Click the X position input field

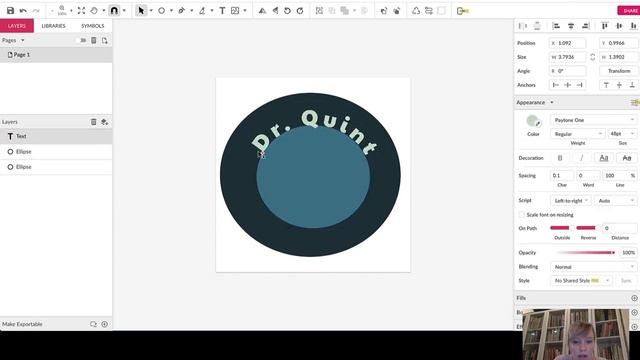[567, 43]
